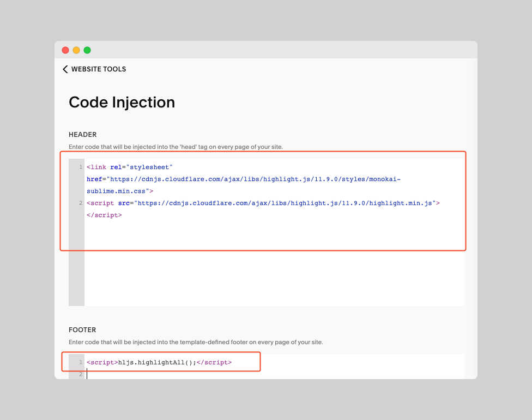Click the green maximize window button

pos(87,50)
